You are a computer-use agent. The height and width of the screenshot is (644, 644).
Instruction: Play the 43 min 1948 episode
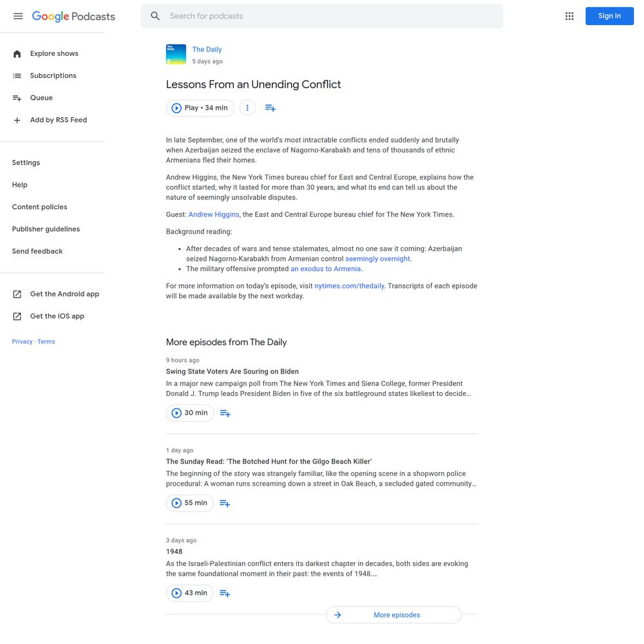pos(190,593)
